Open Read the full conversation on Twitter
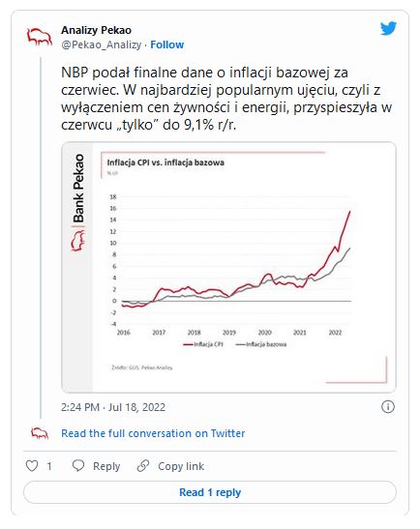Image resolution: width=420 pixels, height=529 pixels. click(x=153, y=433)
